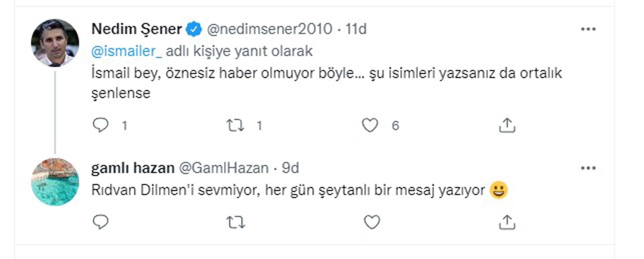The width and height of the screenshot is (644, 259).
Task: View the 6 likes on Nedim Şener's tweet
Action: coord(396,126)
